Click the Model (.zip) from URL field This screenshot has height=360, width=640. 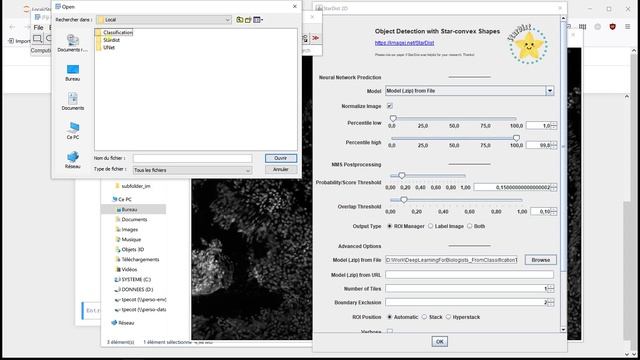point(469,275)
